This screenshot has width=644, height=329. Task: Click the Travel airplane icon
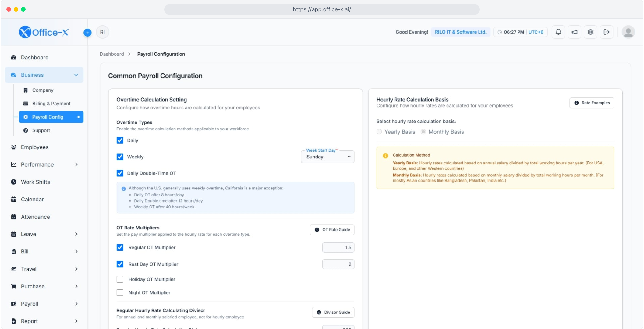tap(14, 269)
